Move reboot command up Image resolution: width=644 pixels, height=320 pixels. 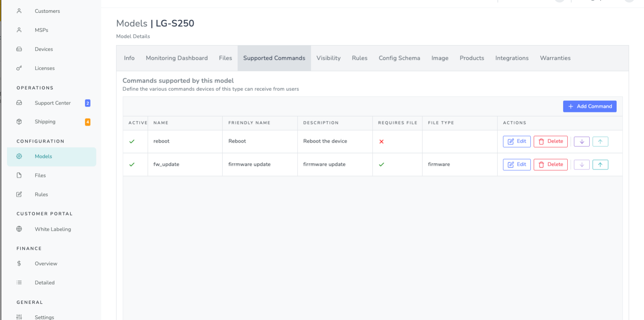point(600,141)
